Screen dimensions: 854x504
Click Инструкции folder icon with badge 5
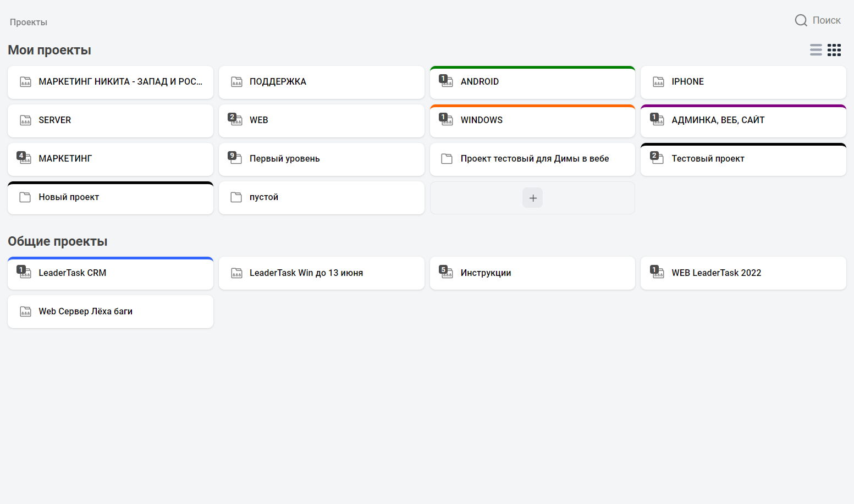[x=446, y=272]
